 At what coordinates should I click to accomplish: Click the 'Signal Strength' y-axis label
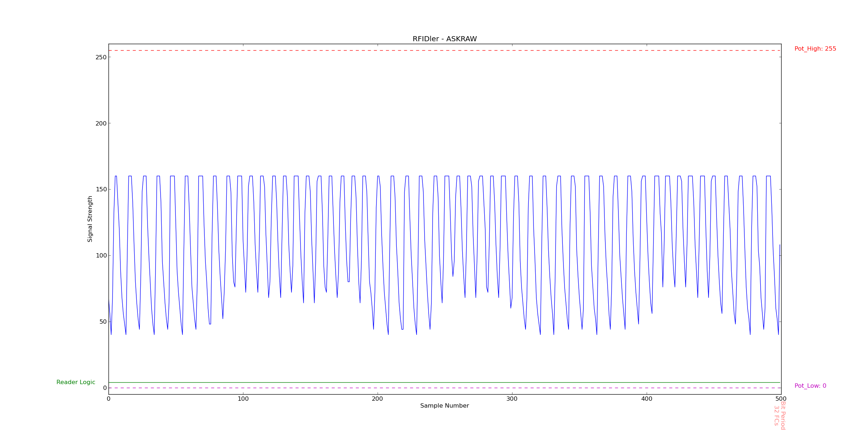(x=90, y=219)
